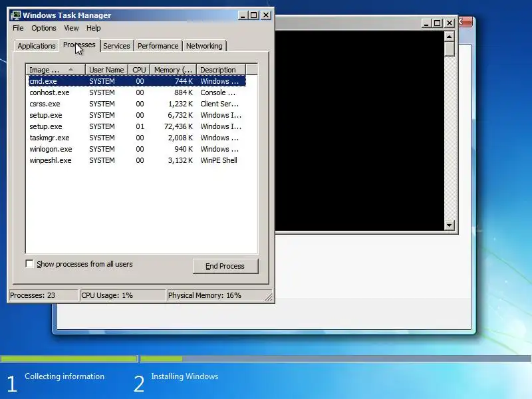Sort by Description column header

point(221,70)
